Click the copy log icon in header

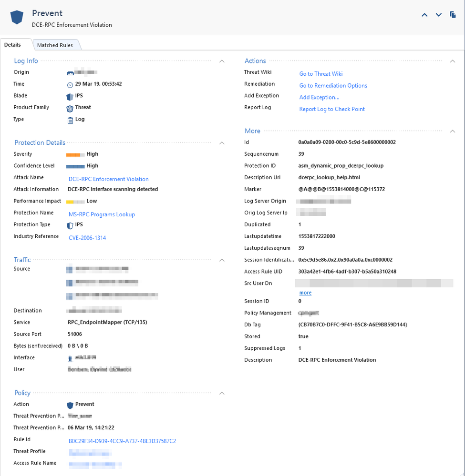(453, 15)
